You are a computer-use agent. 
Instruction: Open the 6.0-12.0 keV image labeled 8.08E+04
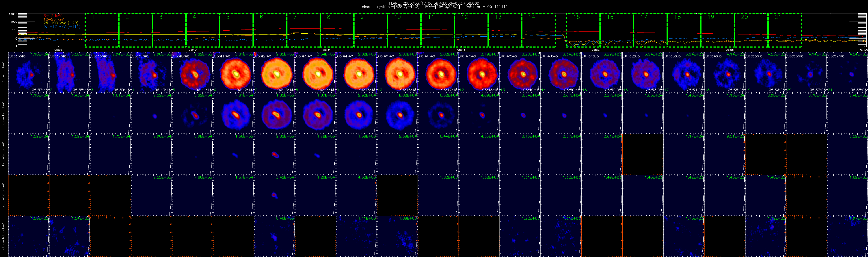(397, 113)
